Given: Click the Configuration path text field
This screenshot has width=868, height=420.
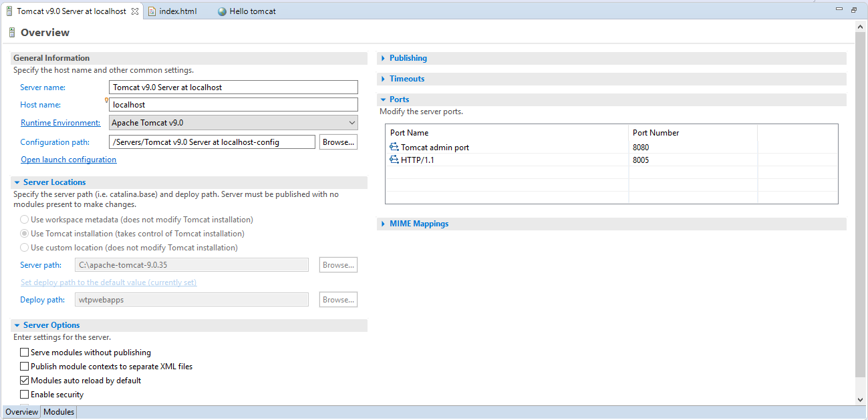Looking at the screenshot, I should click(x=212, y=142).
